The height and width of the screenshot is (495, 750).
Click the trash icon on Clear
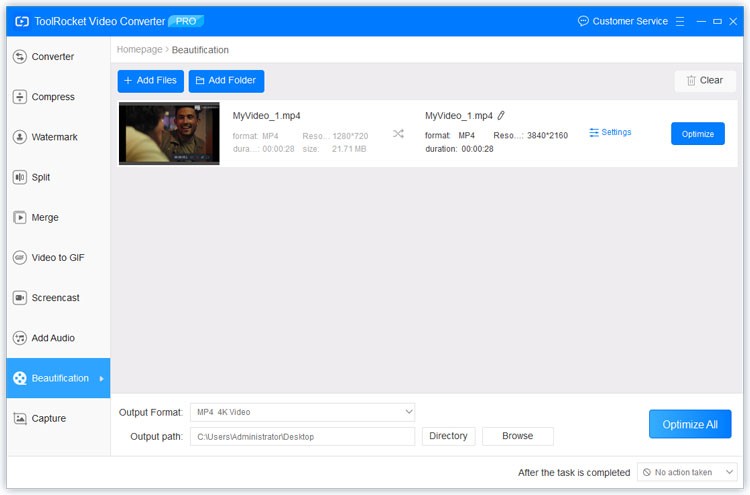[691, 80]
